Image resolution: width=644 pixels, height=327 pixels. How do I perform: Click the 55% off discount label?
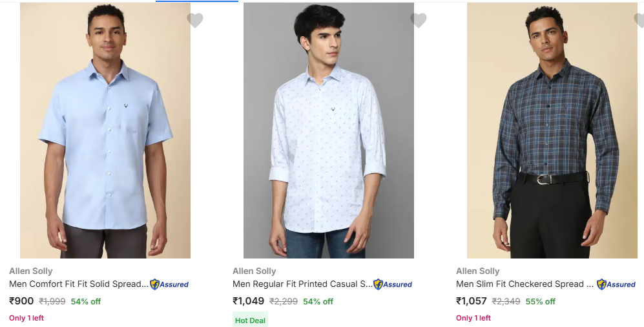coord(539,302)
